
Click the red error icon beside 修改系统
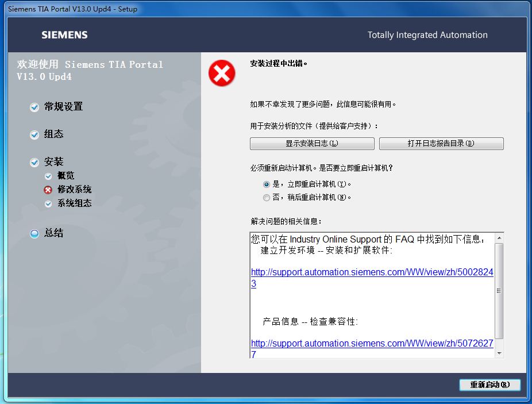pos(48,190)
